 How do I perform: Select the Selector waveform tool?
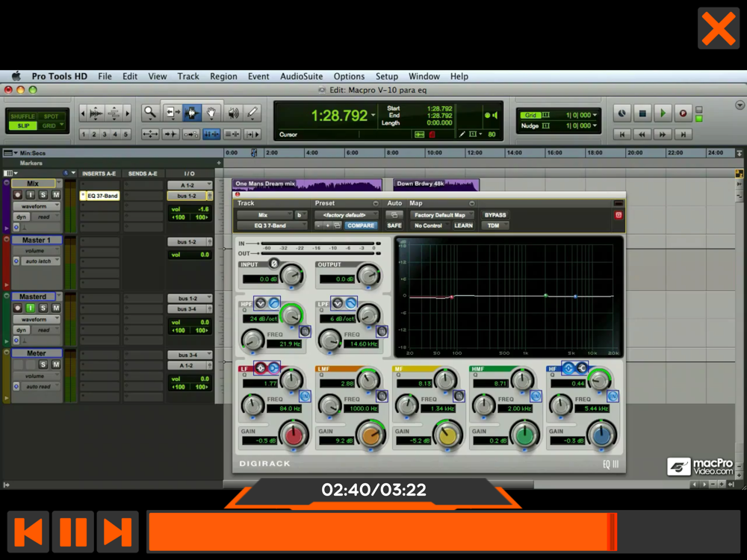click(x=191, y=113)
